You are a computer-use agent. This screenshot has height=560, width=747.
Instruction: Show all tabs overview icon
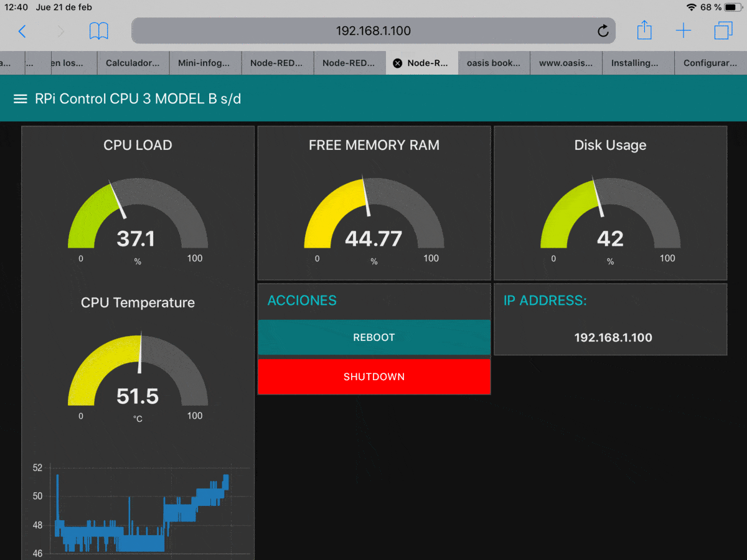[x=723, y=31]
